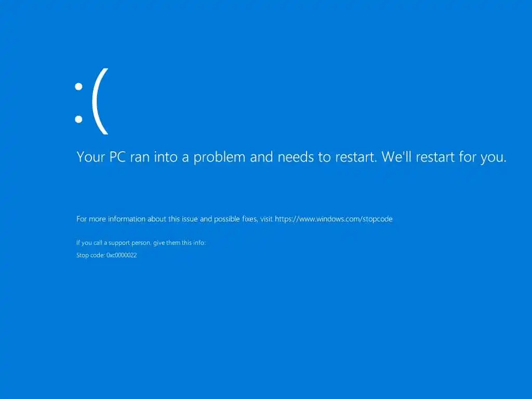Screen dimensions: 532x399
Task: Click 'We'll restart for you.' sentence
Action: click(444, 157)
